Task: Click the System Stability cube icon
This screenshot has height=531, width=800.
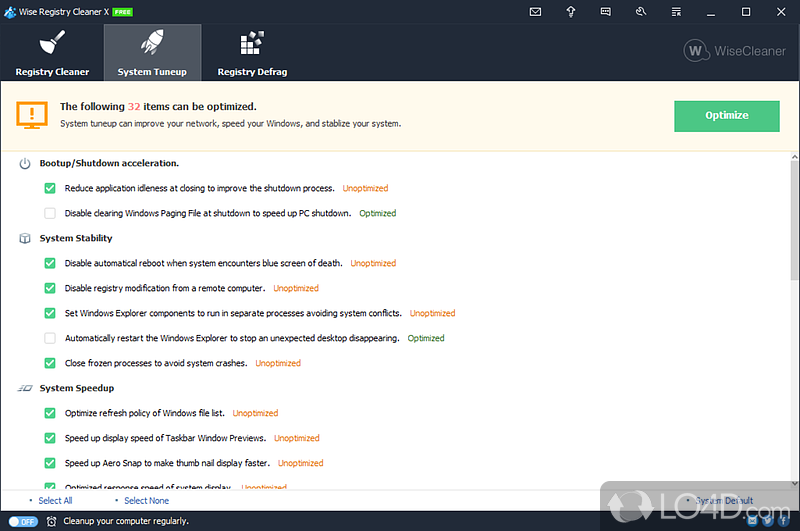Action: [24, 239]
